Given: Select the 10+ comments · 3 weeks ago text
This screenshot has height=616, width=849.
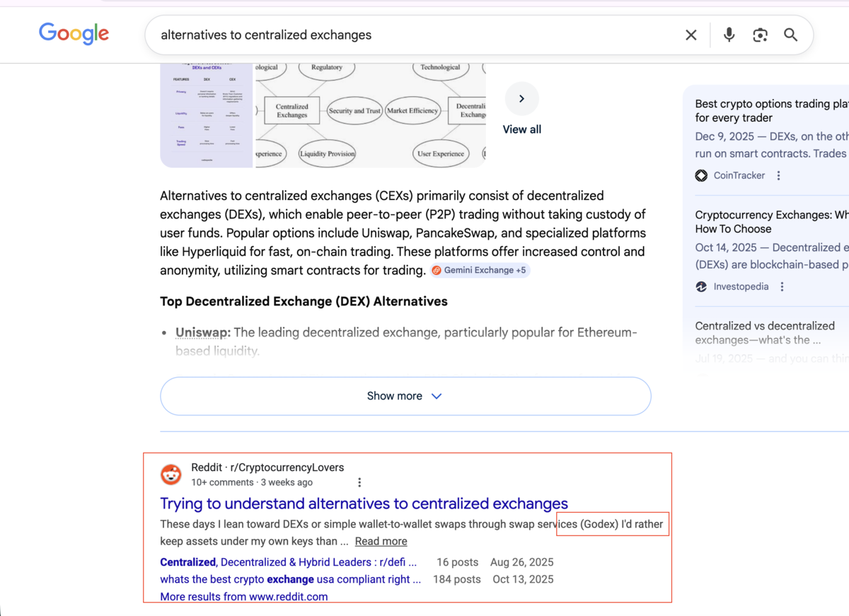Looking at the screenshot, I should click(x=252, y=482).
